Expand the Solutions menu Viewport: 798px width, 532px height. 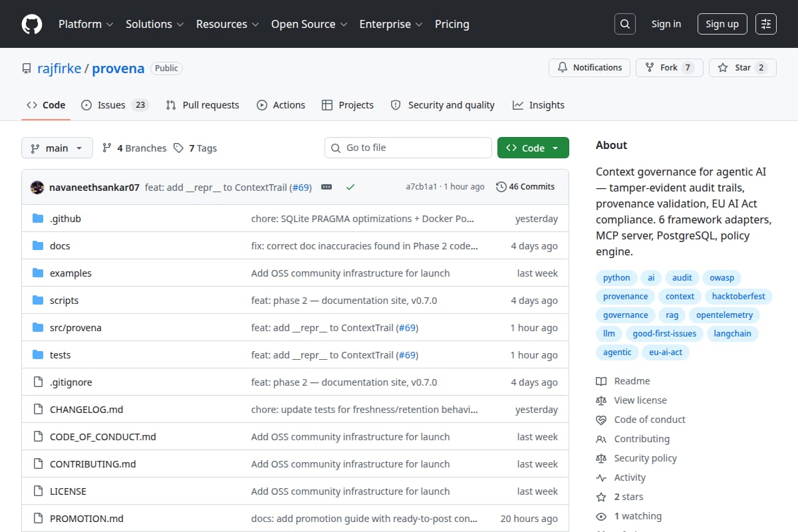[x=156, y=24]
